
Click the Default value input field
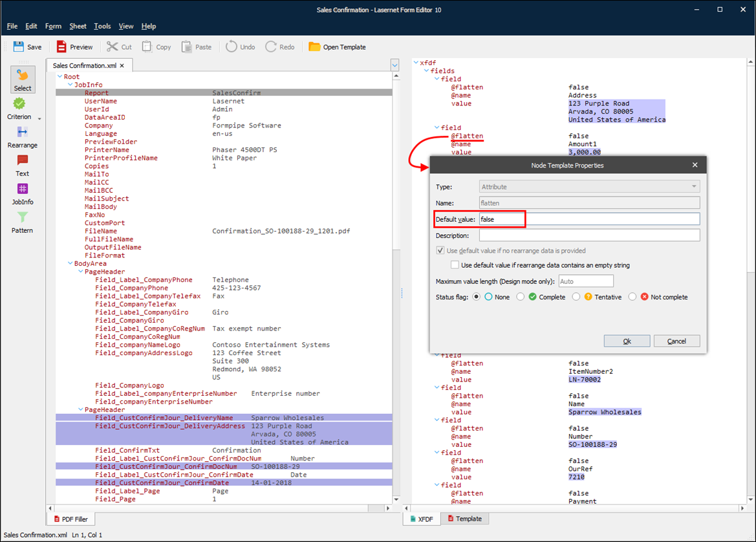coord(589,219)
